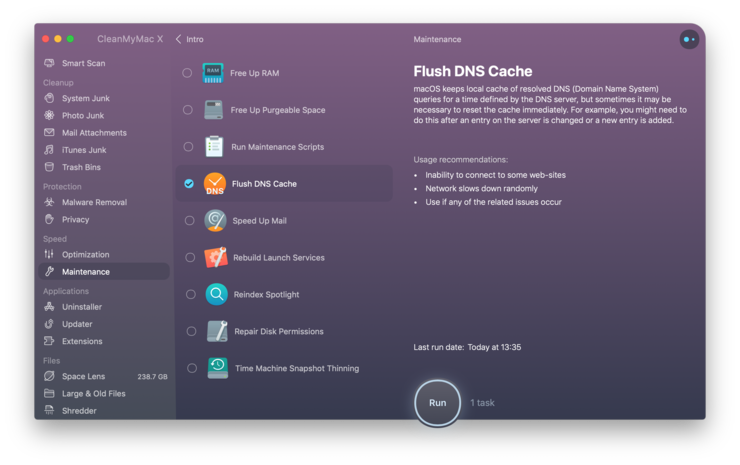
Task: Click the Repair Disk Permissions icon
Action: tap(218, 331)
